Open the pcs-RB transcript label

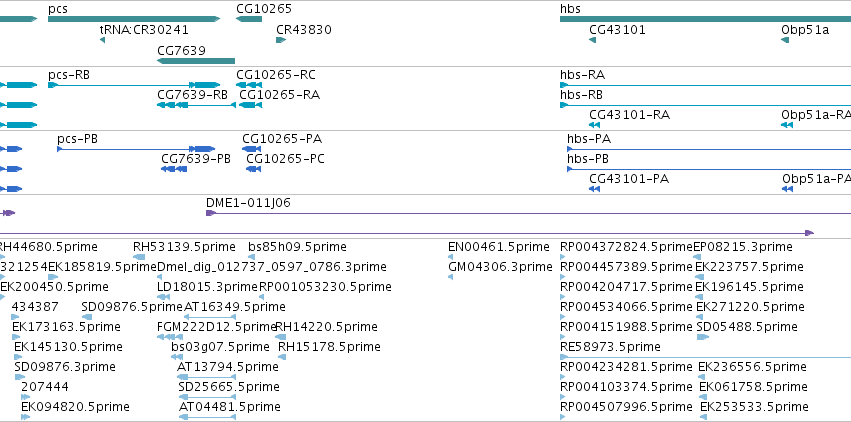coord(69,74)
